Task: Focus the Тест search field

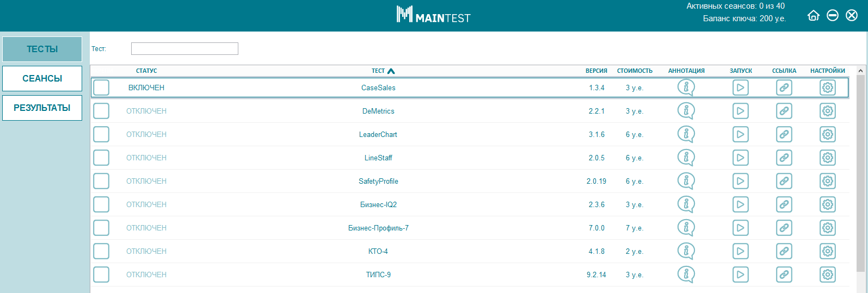Action: [x=184, y=49]
